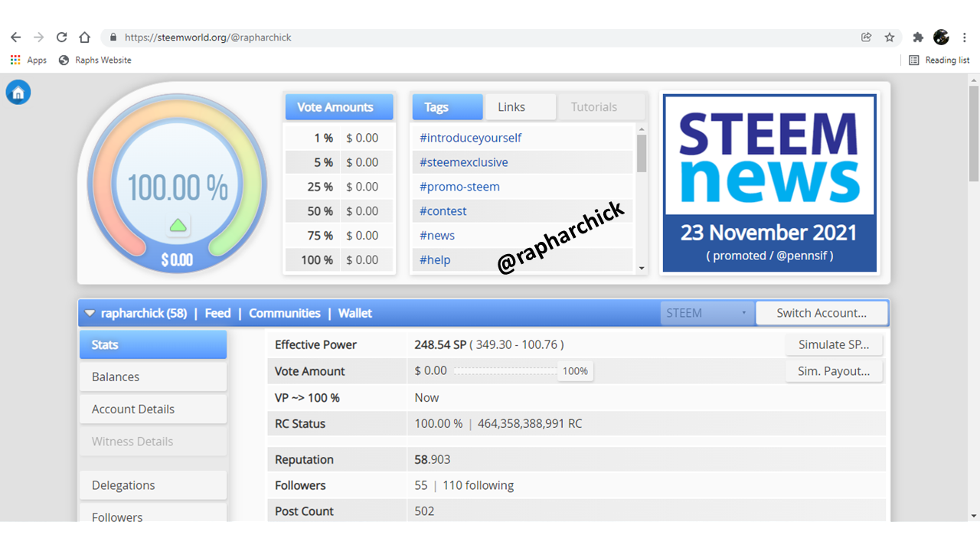This screenshot has height=551, width=980.
Task: Select the Stats sidebar tab
Action: [x=153, y=344]
